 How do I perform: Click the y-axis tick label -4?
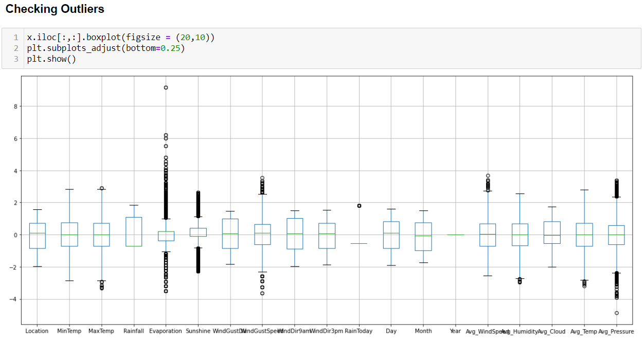pyautogui.click(x=12, y=298)
